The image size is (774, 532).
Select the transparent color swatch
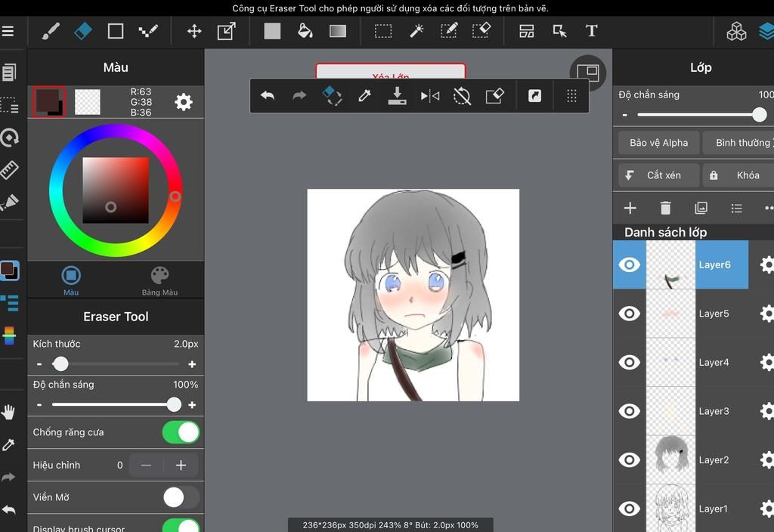[x=87, y=102]
